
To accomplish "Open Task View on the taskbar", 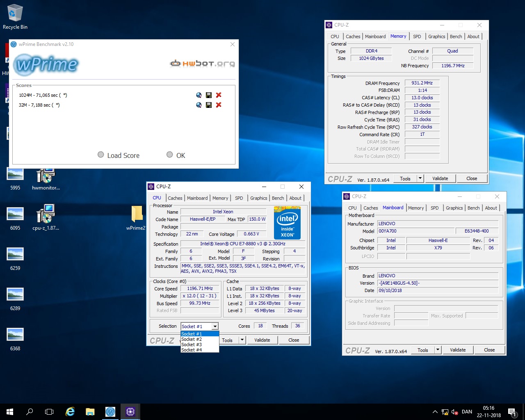I will 49,412.
